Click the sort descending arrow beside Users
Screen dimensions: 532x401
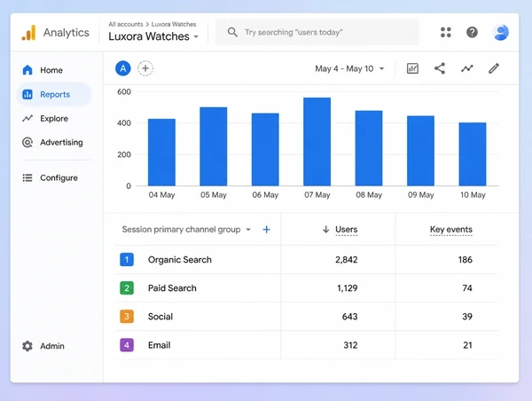click(325, 229)
